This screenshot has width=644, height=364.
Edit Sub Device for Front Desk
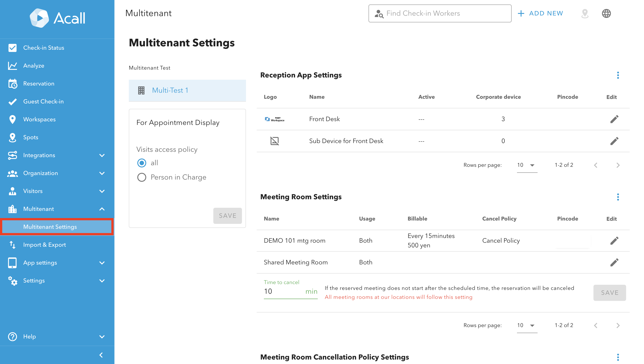coord(614,141)
